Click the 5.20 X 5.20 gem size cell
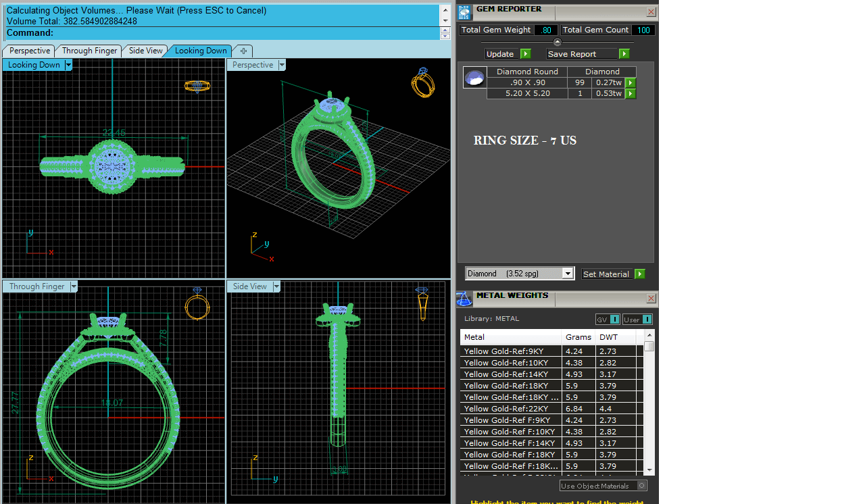Viewport: 861px width, 504px height. [526, 94]
